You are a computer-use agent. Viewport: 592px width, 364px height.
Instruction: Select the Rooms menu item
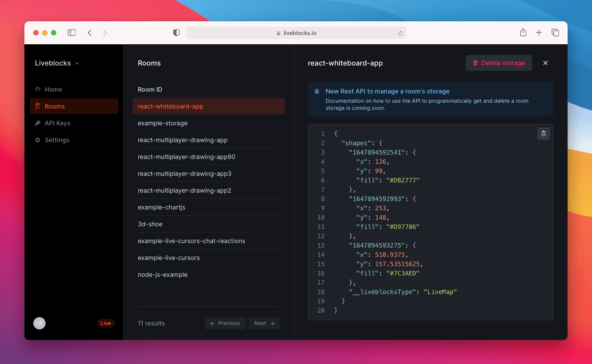click(x=54, y=106)
